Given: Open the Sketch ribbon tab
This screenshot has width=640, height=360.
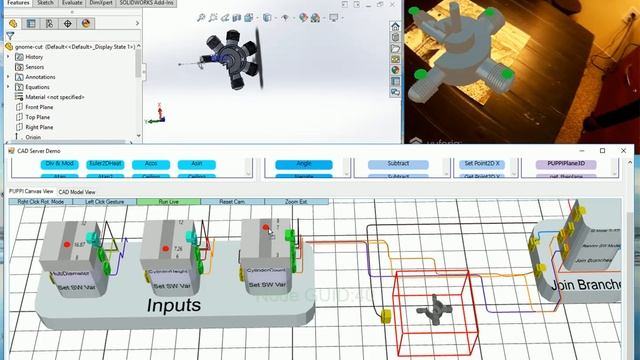Looking at the screenshot, I should click(x=45, y=3).
